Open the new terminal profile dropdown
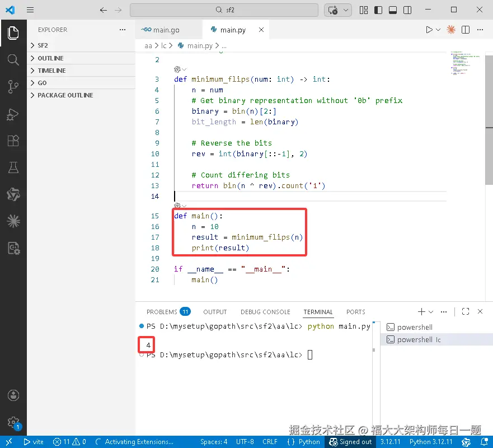The image size is (493, 448). click(431, 311)
